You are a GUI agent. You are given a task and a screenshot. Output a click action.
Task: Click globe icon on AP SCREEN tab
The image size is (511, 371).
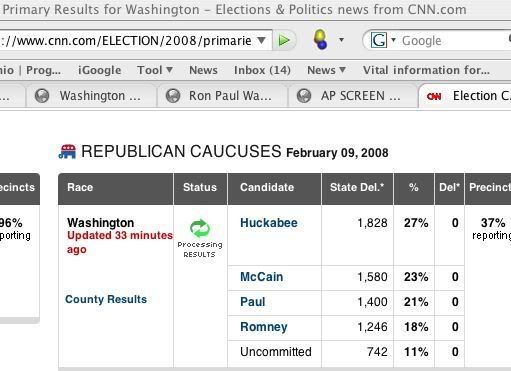pyautogui.click(x=304, y=96)
